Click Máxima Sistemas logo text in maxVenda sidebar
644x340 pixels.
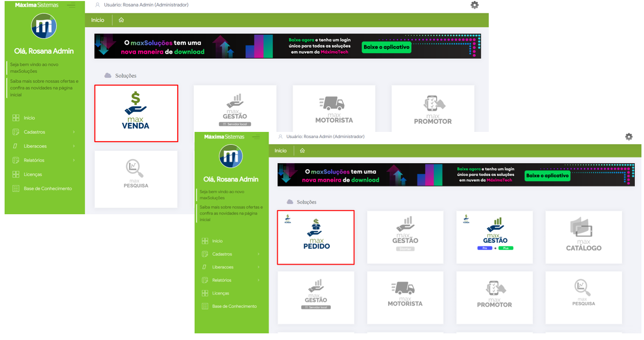click(37, 5)
